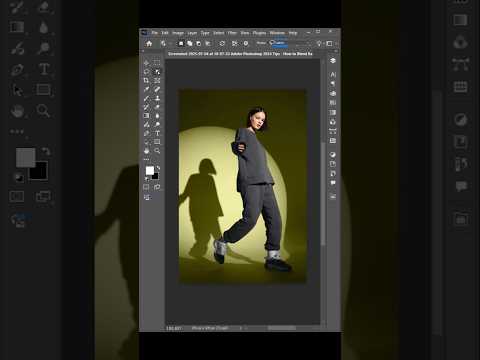Select the Object Selection tool
Screen dimensions: 480x360
(157, 72)
